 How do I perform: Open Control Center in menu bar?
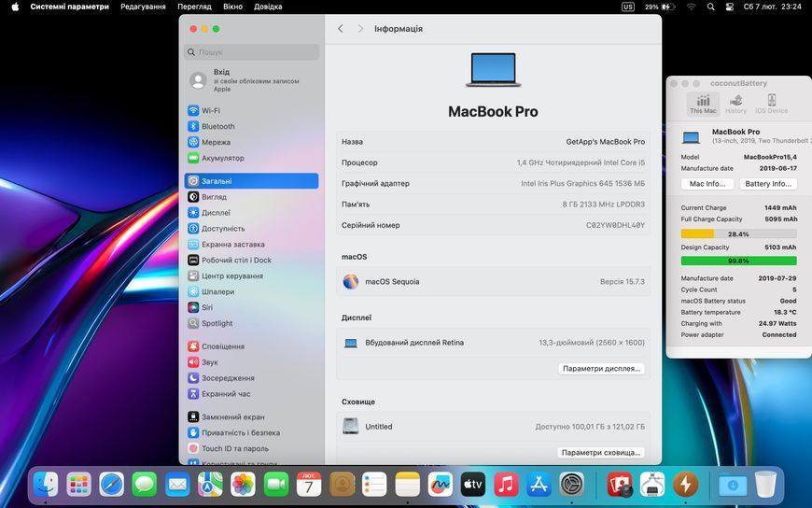pyautogui.click(x=729, y=7)
